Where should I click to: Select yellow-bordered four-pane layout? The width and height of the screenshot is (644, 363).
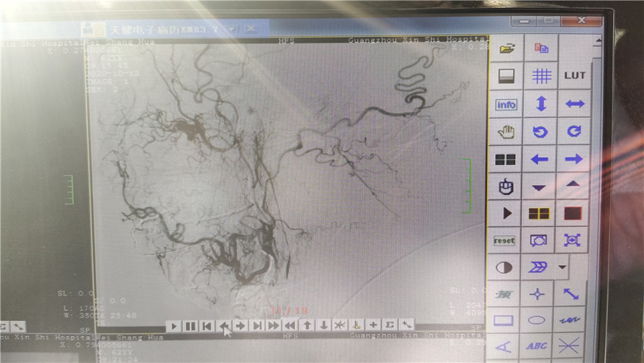539,213
